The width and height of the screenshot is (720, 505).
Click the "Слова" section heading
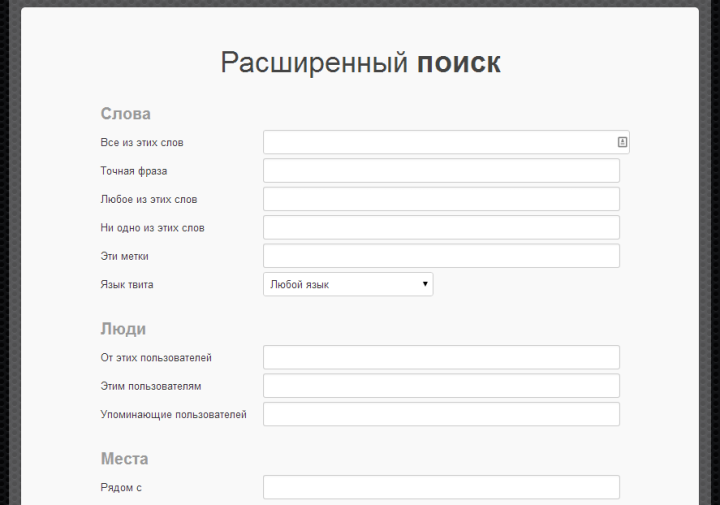126,114
